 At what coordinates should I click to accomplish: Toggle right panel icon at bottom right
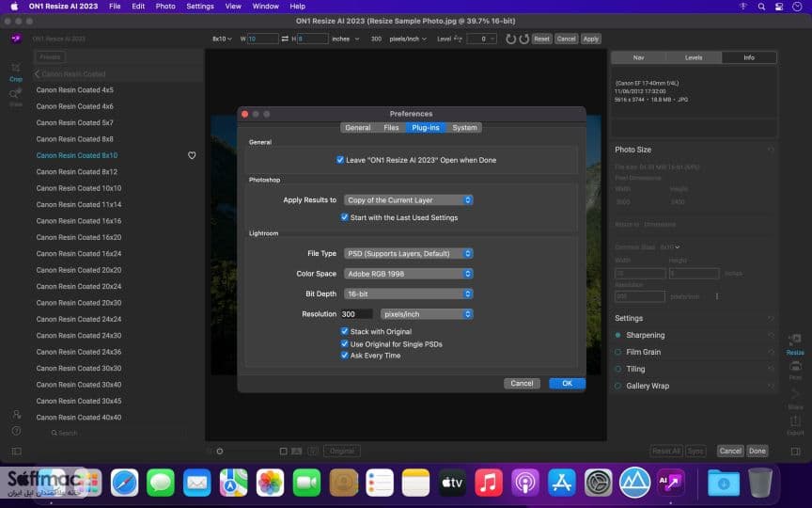pos(796,452)
